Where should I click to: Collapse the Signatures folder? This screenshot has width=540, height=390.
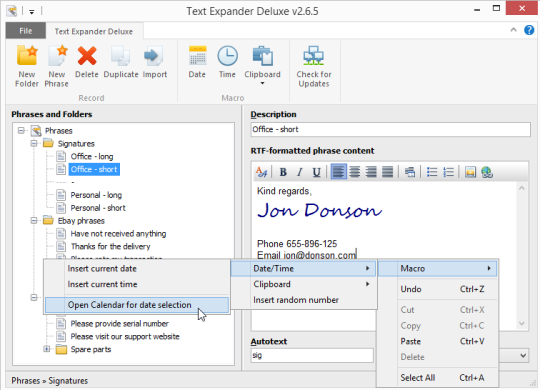tap(34, 143)
